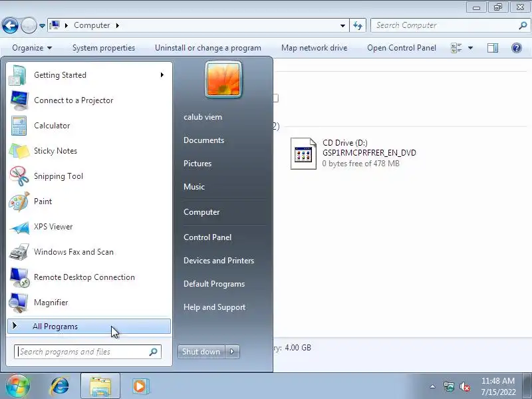Image resolution: width=532 pixels, height=399 pixels.
Task: Expand the root breadcrumb arrow before Computer
Action: 66,25
